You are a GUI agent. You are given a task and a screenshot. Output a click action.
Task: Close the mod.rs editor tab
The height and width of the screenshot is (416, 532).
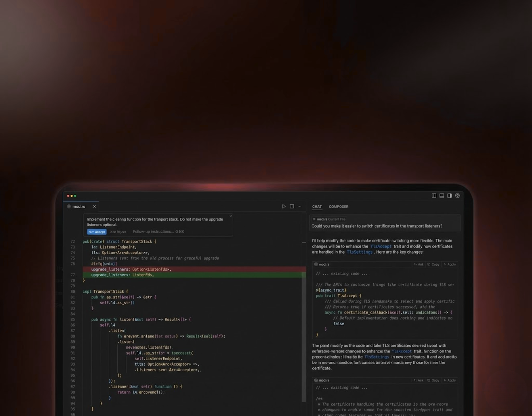94,206
